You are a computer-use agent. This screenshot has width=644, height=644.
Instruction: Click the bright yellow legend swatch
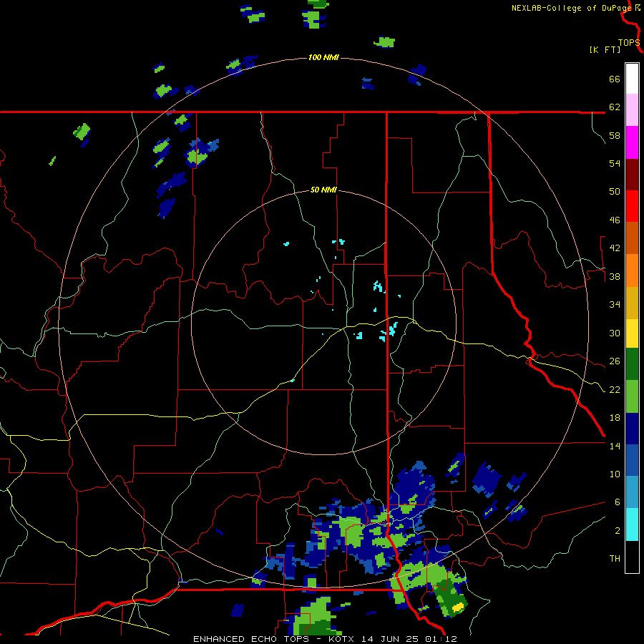[632, 333]
